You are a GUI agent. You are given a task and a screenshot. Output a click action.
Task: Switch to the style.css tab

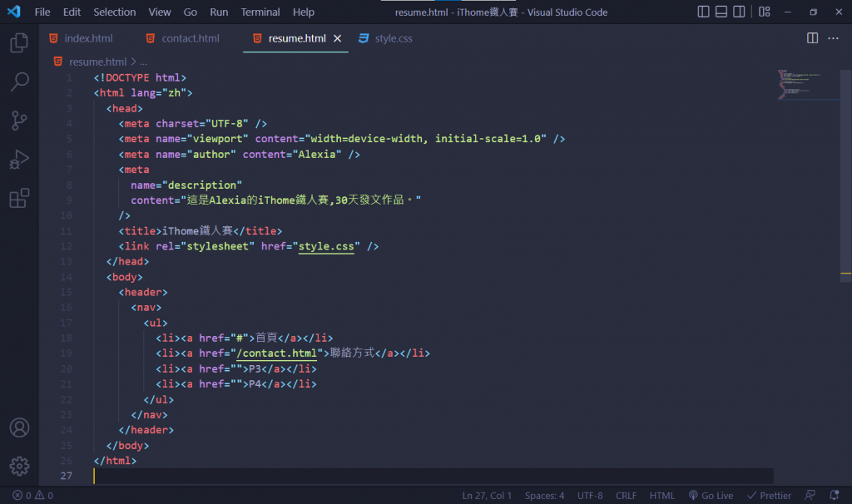(386, 38)
